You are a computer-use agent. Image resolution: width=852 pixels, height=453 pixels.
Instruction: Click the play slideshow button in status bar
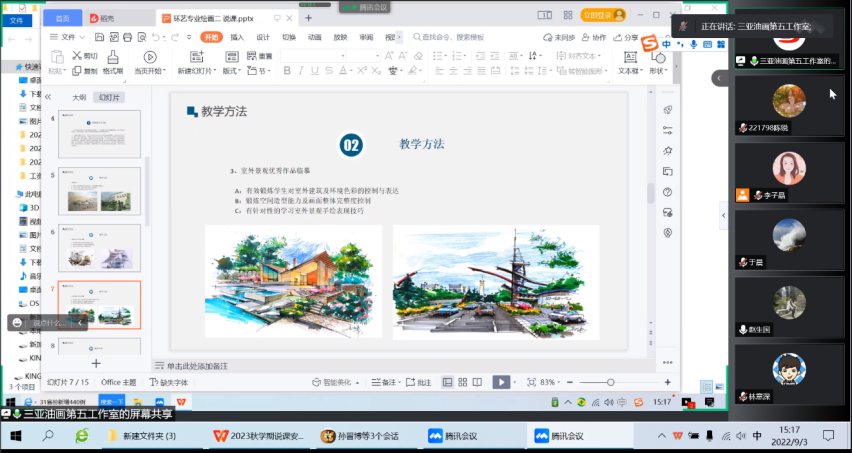tap(501, 382)
